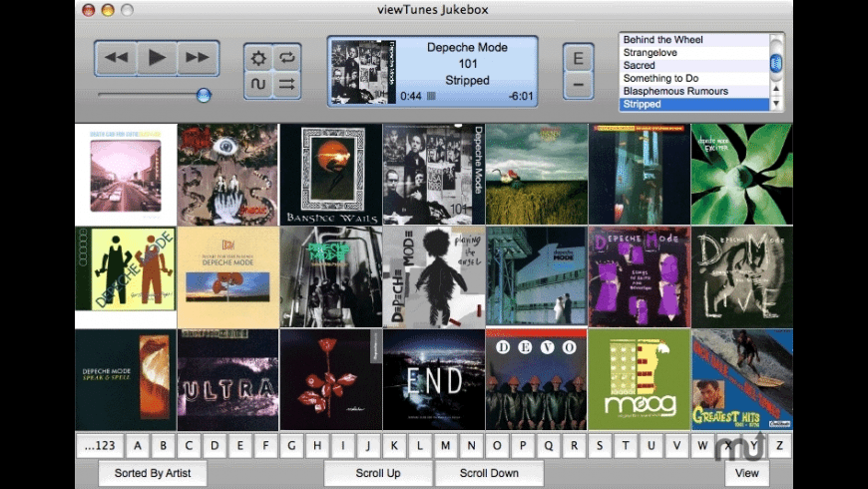Viewport: 868px width, 489px height.
Task: Open the Ultra album cover
Action: pos(228,380)
